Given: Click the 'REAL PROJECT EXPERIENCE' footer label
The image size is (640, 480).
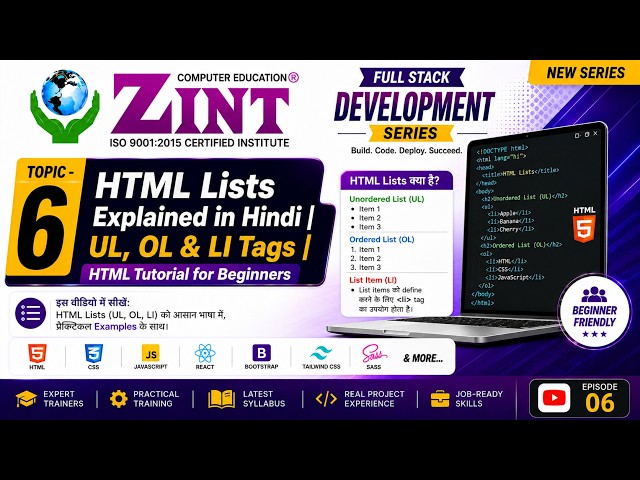Looking at the screenshot, I should 374,399.
